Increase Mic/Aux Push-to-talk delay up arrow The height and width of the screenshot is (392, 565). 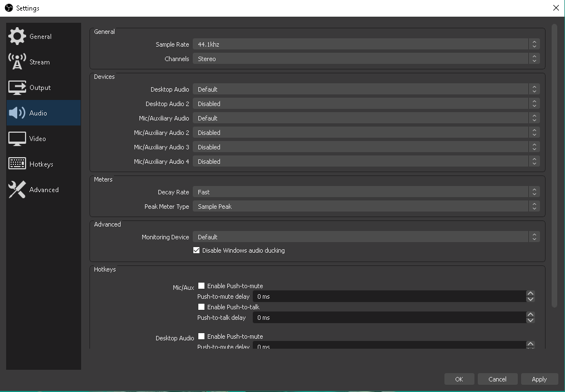[x=531, y=315]
